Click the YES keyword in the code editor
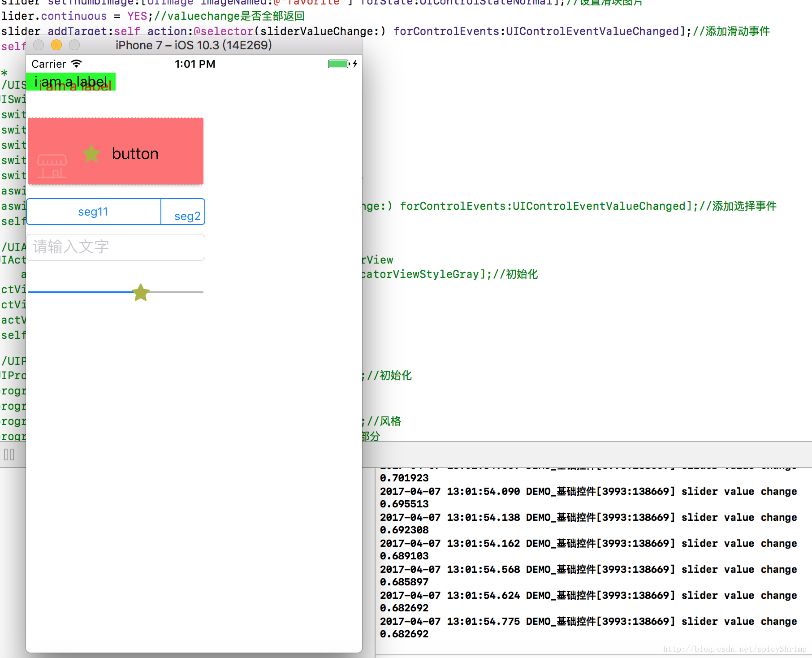Viewport: 812px width, 658px height. point(137,16)
